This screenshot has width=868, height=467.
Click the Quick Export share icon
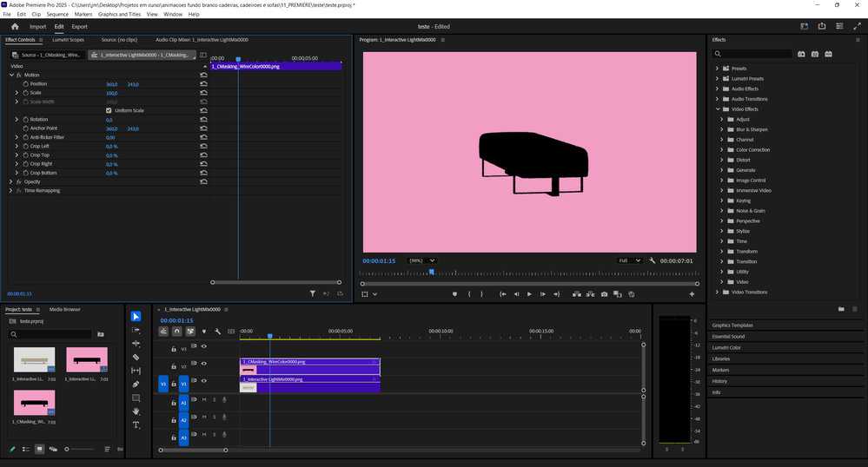coord(821,27)
